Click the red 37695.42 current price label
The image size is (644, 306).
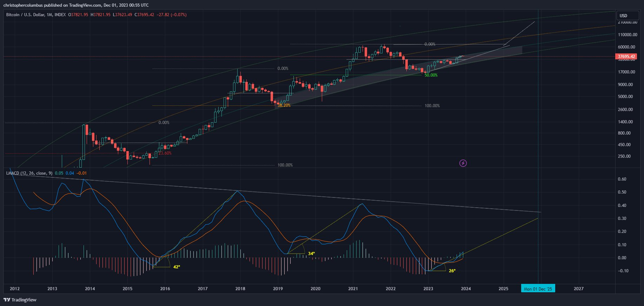coord(626,57)
